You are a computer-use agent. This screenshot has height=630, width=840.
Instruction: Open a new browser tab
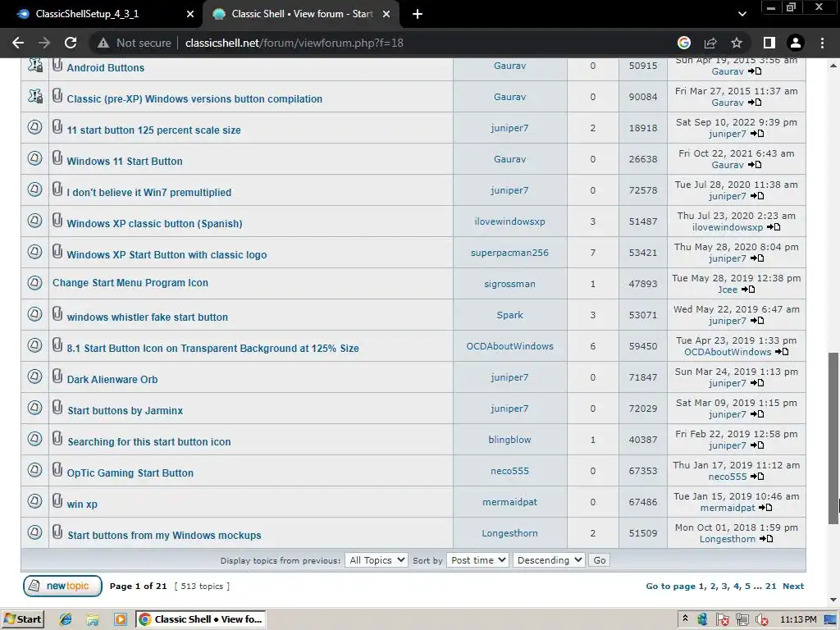[x=418, y=14]
